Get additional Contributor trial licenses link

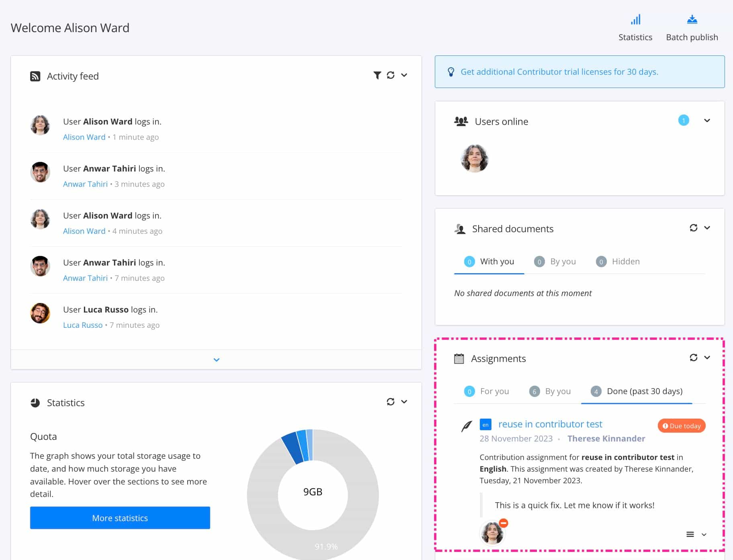[x=559, y=72]
